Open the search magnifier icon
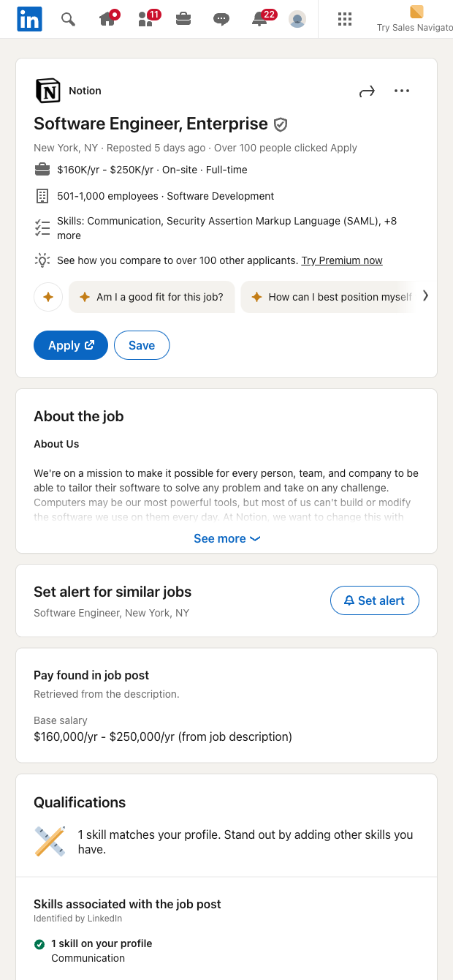 [68, 19]
